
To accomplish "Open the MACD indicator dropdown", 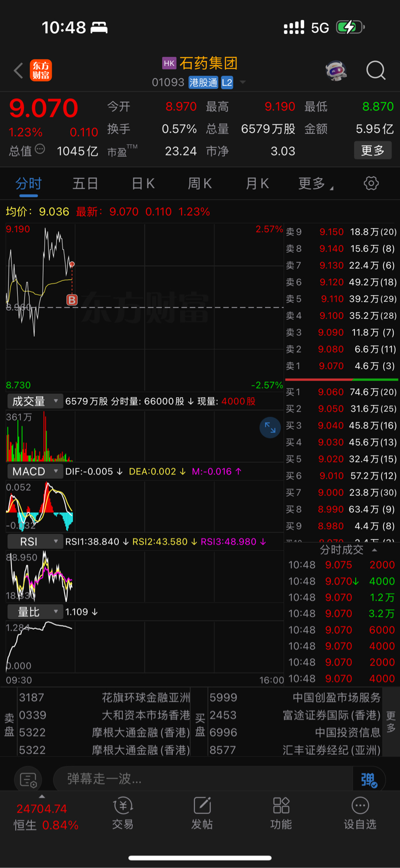I will pos(35,471).
